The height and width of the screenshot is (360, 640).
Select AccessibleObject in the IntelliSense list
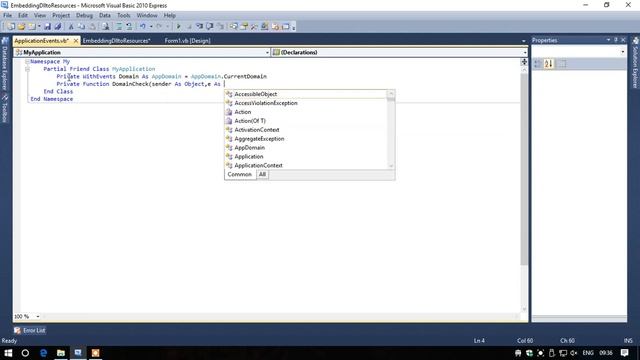[256, 94]
